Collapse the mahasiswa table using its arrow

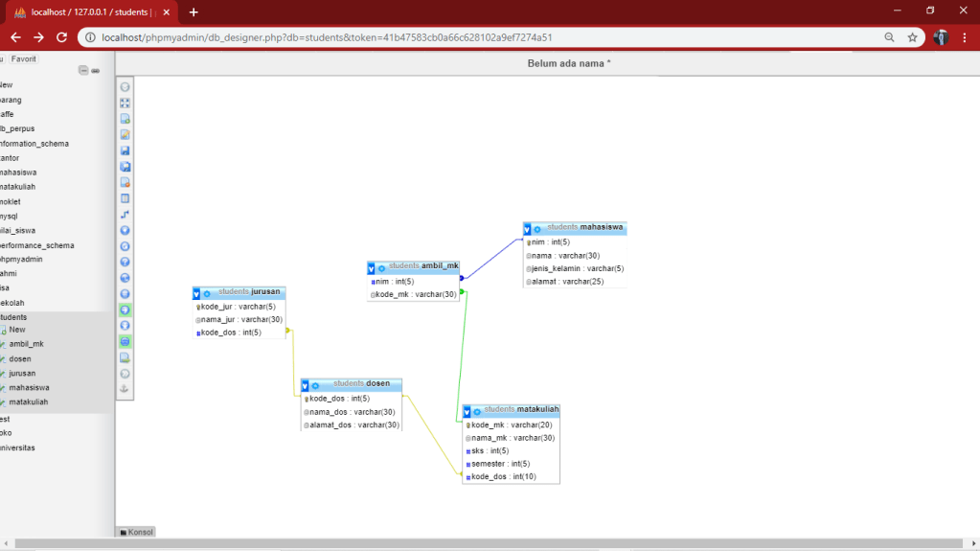pos(527,229)
